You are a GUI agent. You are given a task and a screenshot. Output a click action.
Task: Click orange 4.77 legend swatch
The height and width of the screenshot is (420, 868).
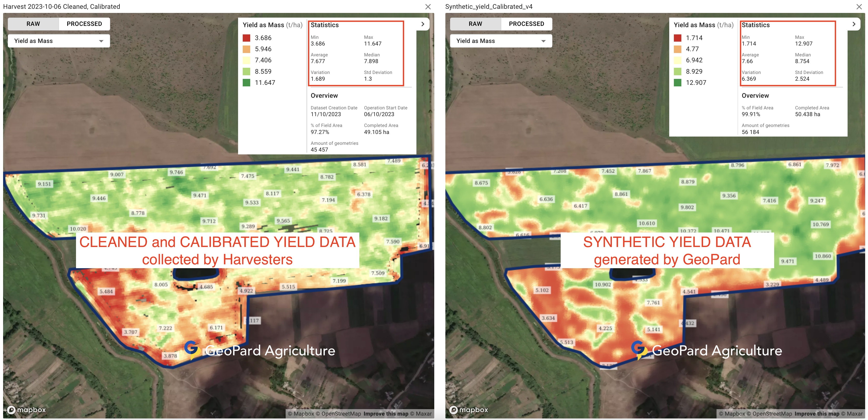point(677,49)
